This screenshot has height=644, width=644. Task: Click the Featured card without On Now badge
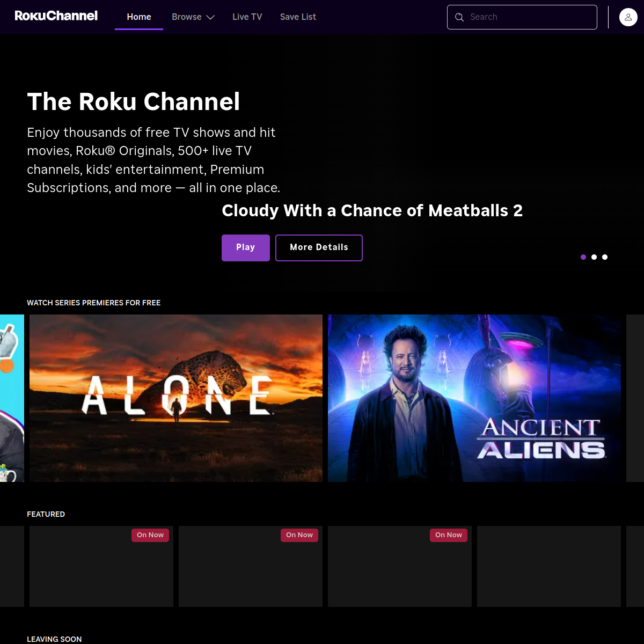pyautogui.click(x=549, y=566)
